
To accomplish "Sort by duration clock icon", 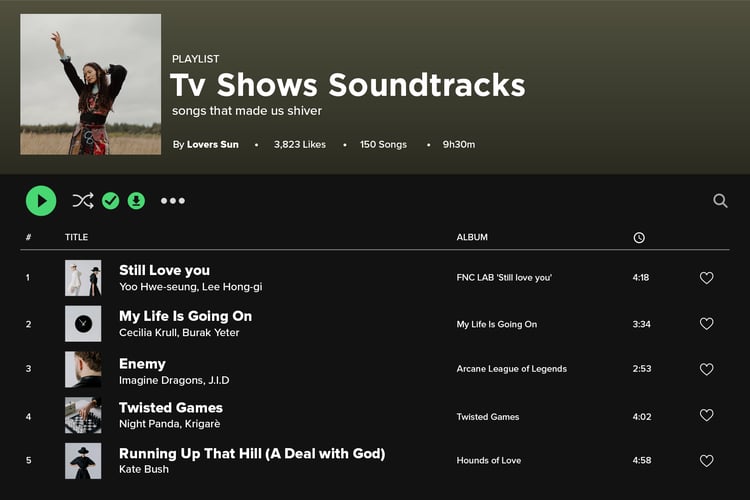I will 639,238.
